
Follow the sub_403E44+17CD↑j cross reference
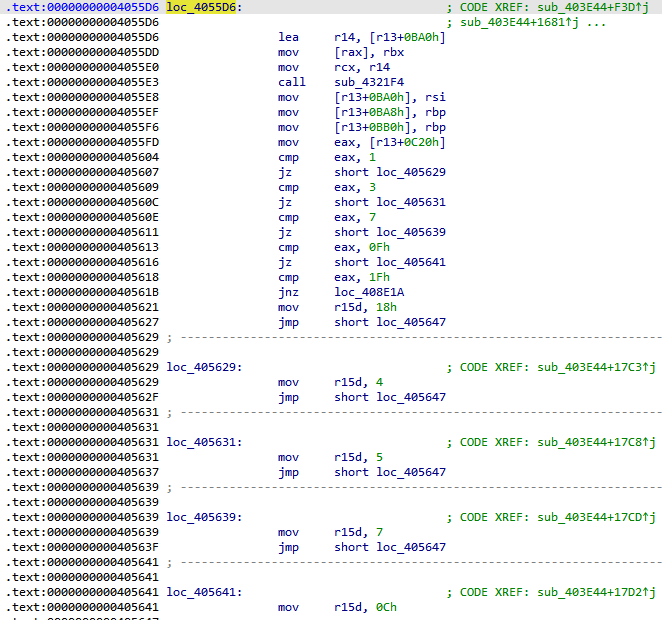[x=596, y=517]
